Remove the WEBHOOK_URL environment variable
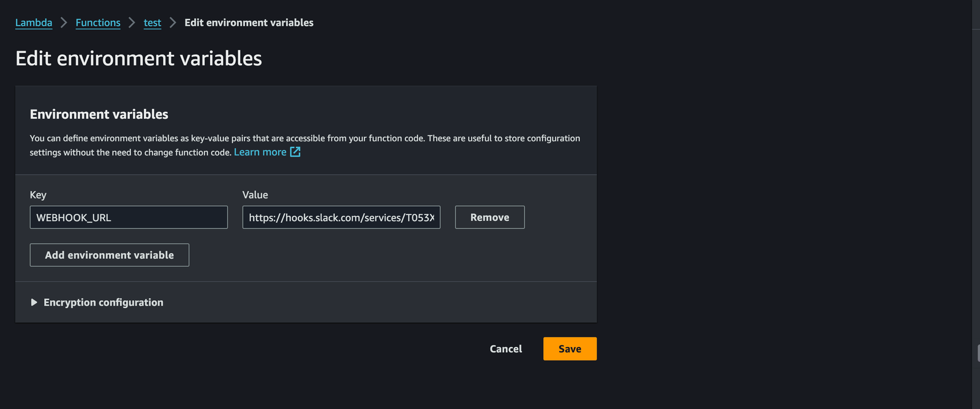Viewport: 980px width, 409px height. pos(489,217)
